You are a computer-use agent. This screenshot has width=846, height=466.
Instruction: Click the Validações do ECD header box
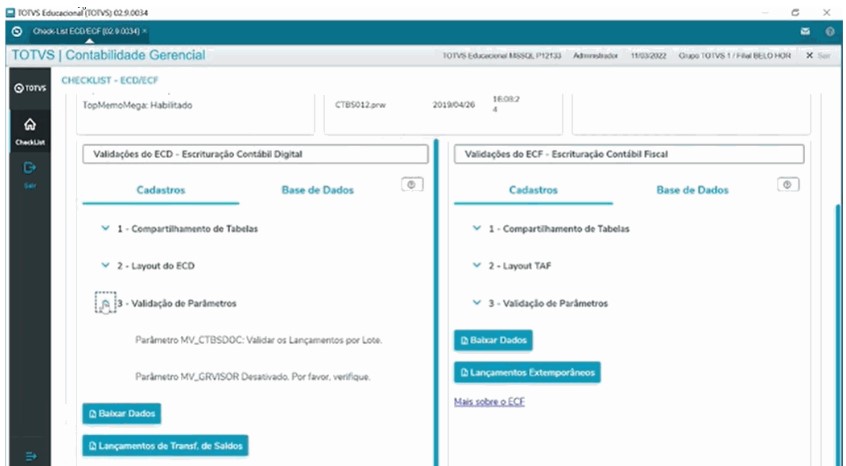coord(255,154)
